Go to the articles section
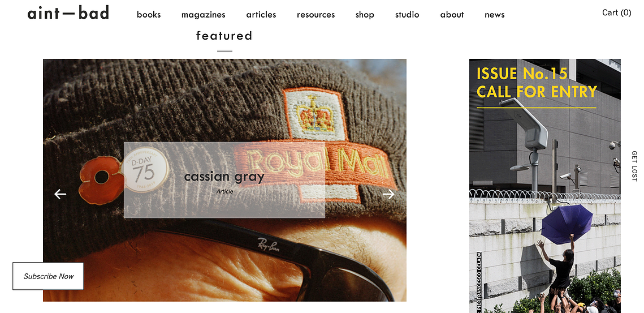The image size is (644, 313). tap(261, 15)
